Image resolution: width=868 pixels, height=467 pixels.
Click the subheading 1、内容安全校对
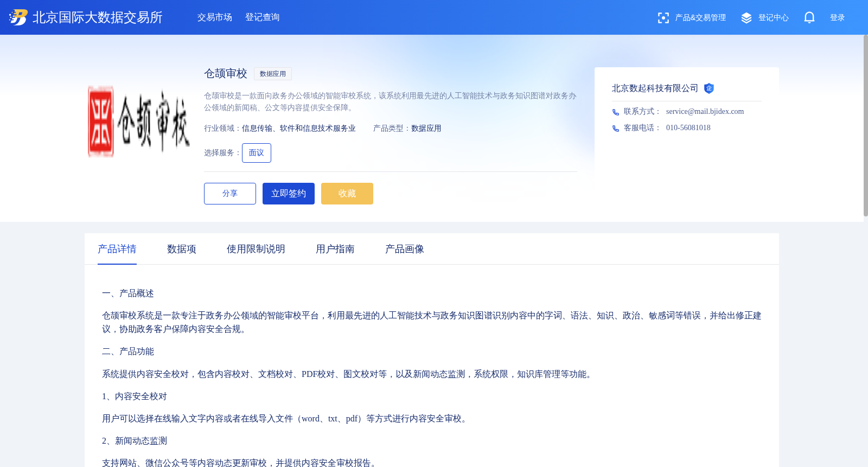pyautogui.click(x=135, y=396)
